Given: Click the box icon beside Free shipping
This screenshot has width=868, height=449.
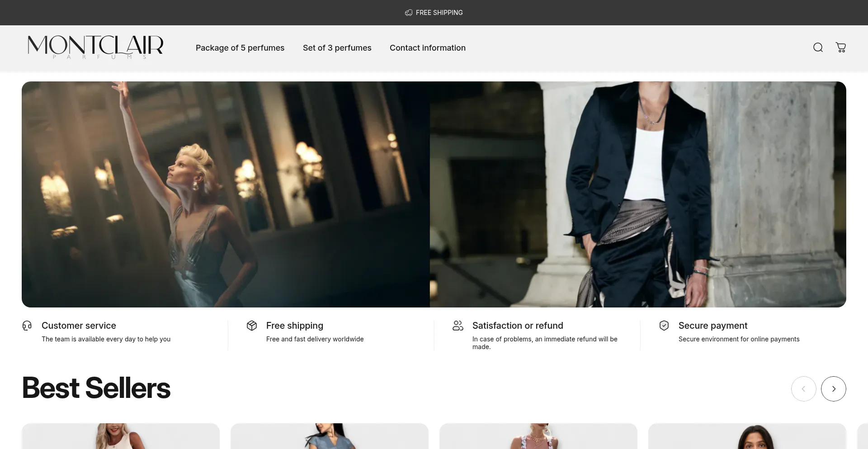Looking at the screenshot, I should (x=252, y=326).
